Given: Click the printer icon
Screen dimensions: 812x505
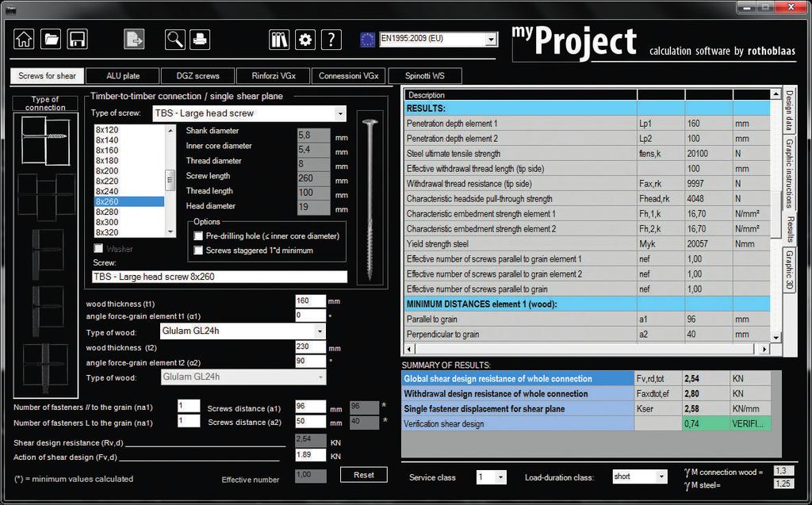Looking at the screenshot, I should point(200,39).
